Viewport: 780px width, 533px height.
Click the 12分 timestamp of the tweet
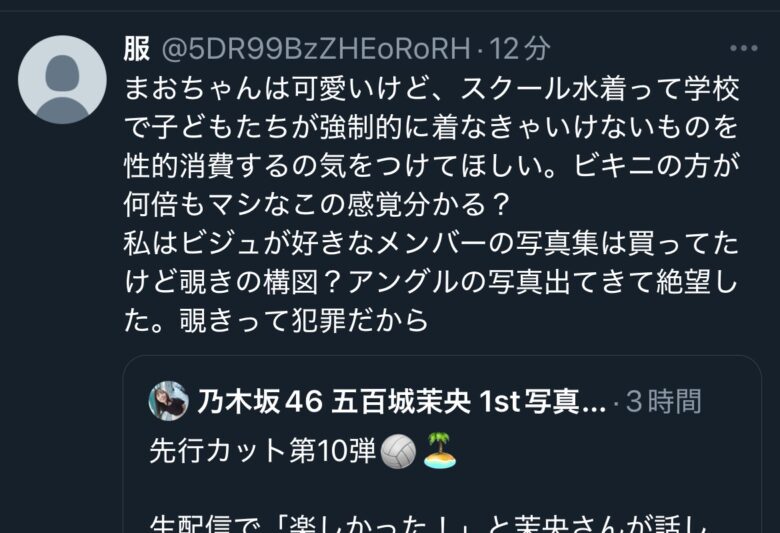click(519, 49)
